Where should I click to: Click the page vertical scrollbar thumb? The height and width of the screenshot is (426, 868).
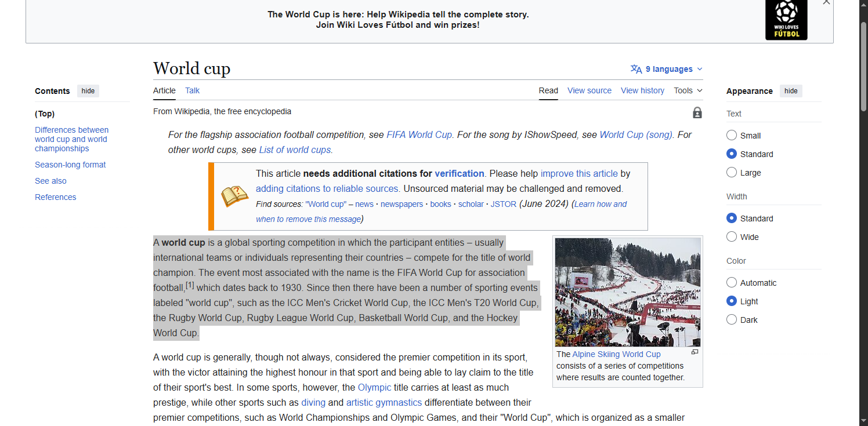[863, 67]
